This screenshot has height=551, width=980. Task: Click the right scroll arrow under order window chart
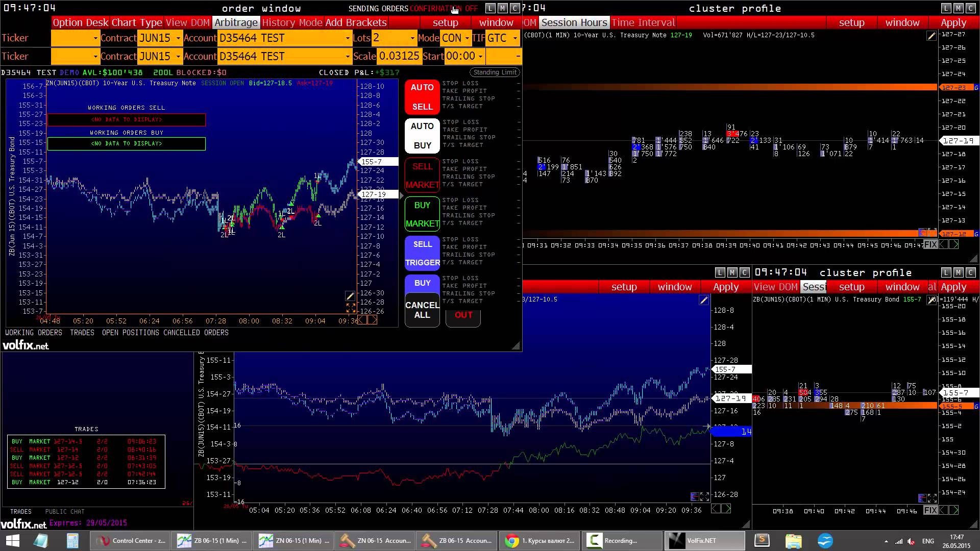point(373,320)
